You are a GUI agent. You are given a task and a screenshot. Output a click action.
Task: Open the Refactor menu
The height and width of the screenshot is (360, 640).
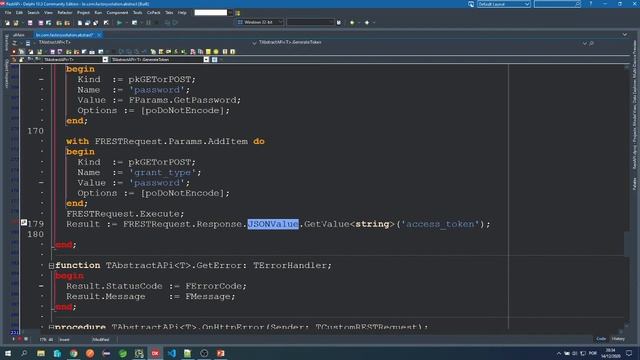(65, 13)
